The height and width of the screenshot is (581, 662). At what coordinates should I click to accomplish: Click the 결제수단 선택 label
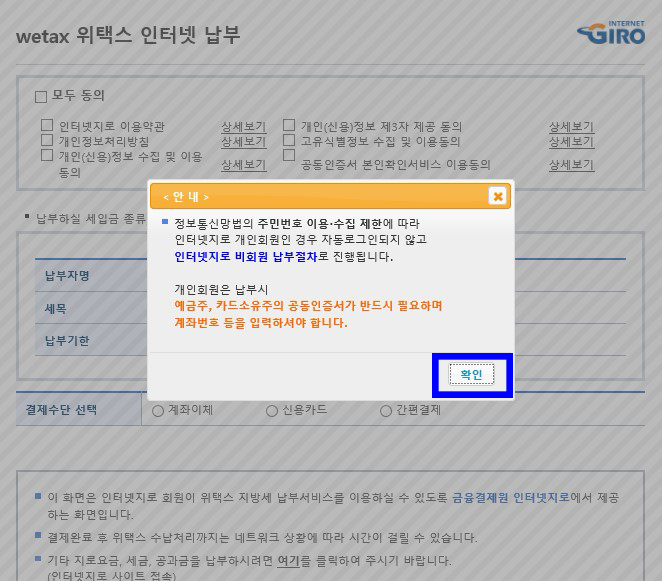point(61,410)
